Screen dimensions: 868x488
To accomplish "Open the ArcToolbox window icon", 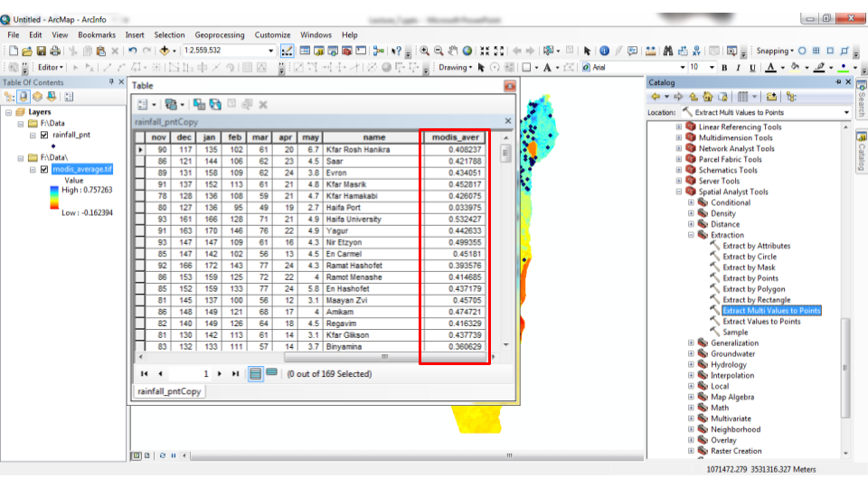I will pyautogui.click(x=346, y=51).
